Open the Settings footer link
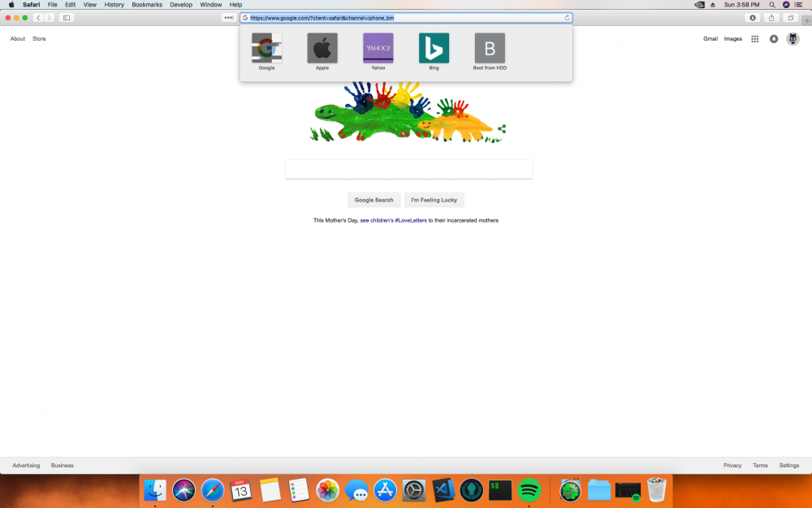The width and height of the screenshot is (812, 508). [x=789, y=466]
